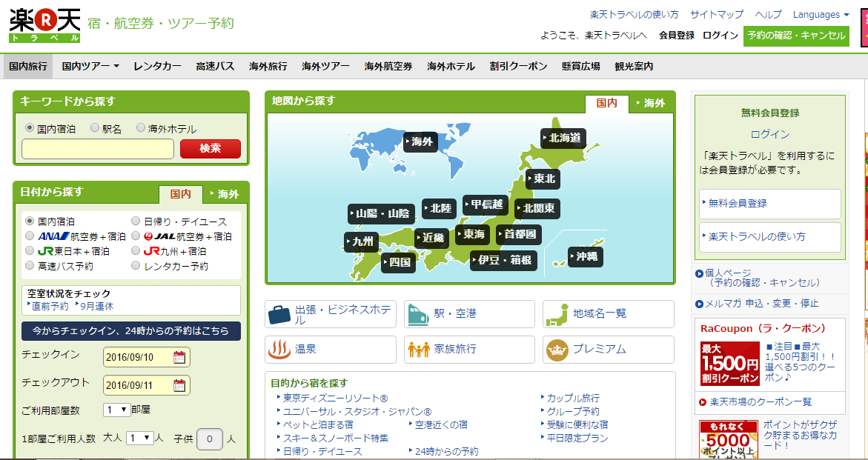Switch to 海外 tab in 地図から探す
The image size is (868, 460).
pos(652,104)
